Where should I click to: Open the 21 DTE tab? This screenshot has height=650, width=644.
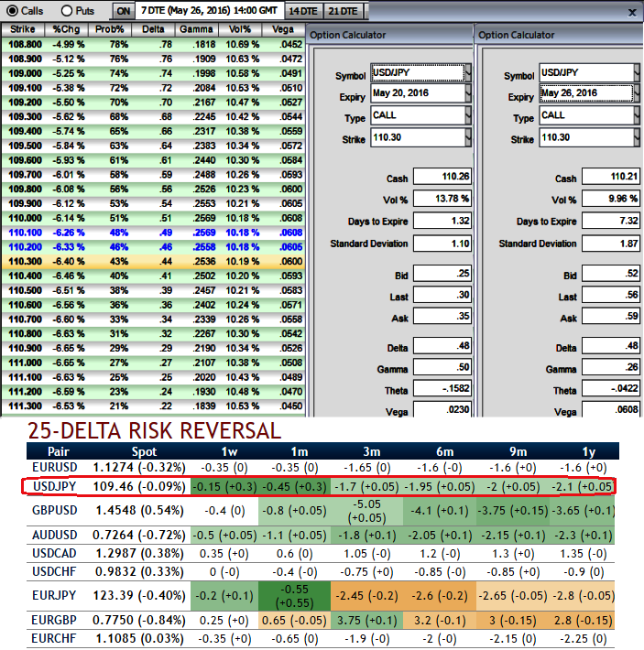[344, 11]
